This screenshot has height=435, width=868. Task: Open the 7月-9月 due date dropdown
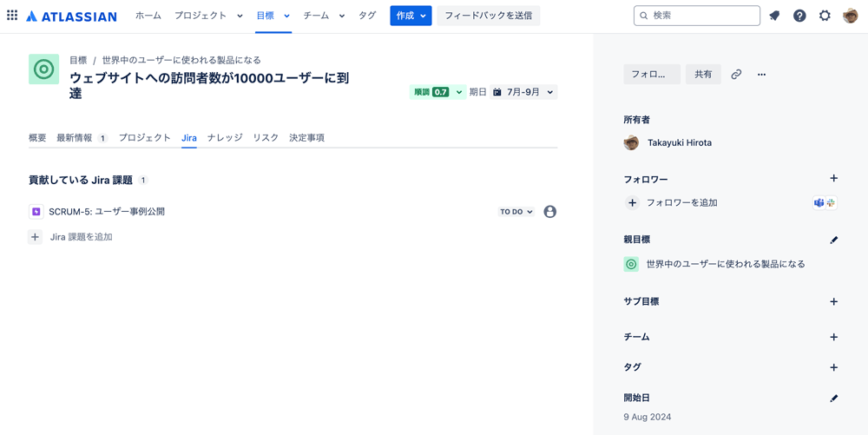point(523,92)
